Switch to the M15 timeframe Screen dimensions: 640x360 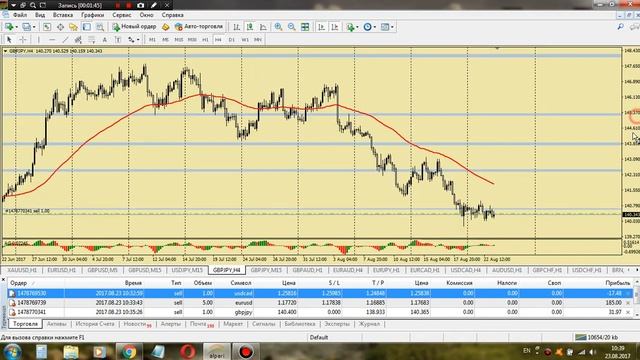coord(178,40)
